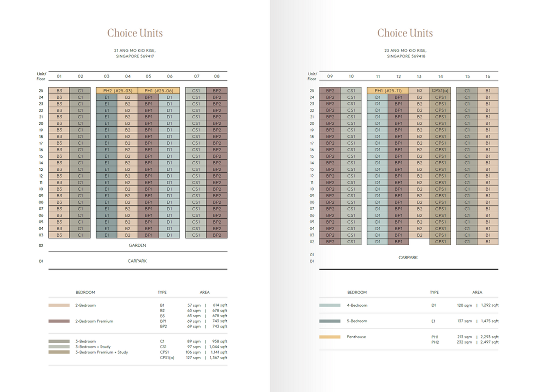Click the 2-Bedroom Premium legend color swatch
Viewport: 540px width, 392px height.
pyautogui.click(x=59, y=321)
